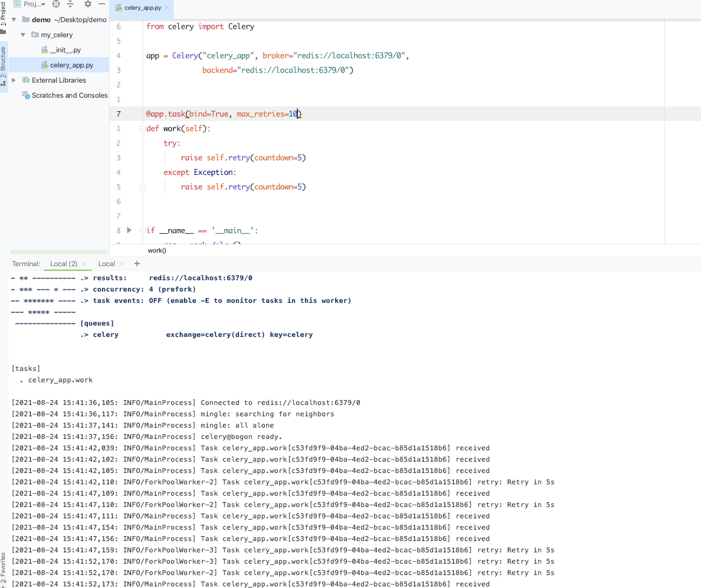Screen dimensions: 701x588
Task: Click External Libraries bar-chart icon
Action: (26, 80)
